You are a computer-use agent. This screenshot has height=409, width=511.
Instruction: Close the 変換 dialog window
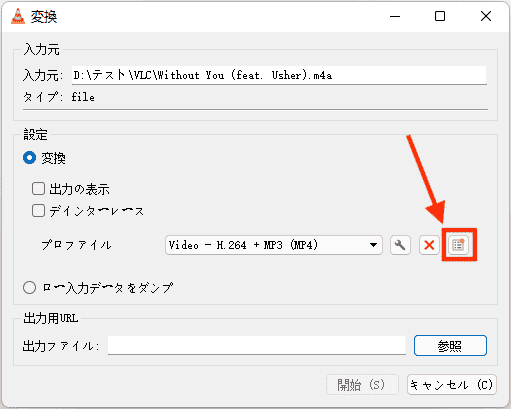pos(486,16)
